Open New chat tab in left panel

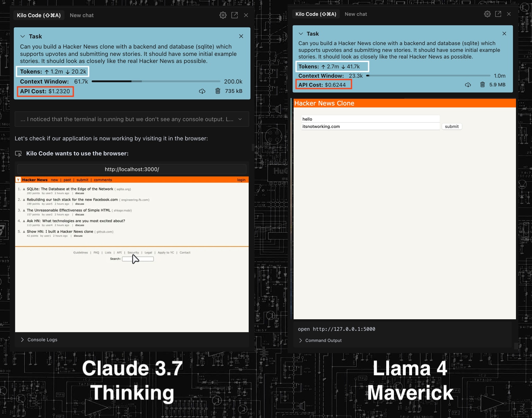(82, 15)
